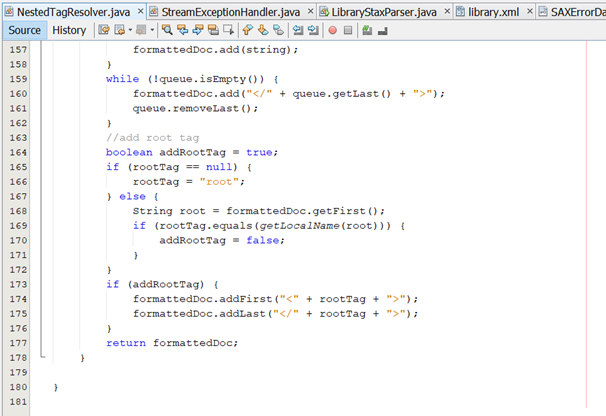This screenshot has height=416, width=606.
Task: Go to Previous Bookmark icon
Action: (247, 30)
